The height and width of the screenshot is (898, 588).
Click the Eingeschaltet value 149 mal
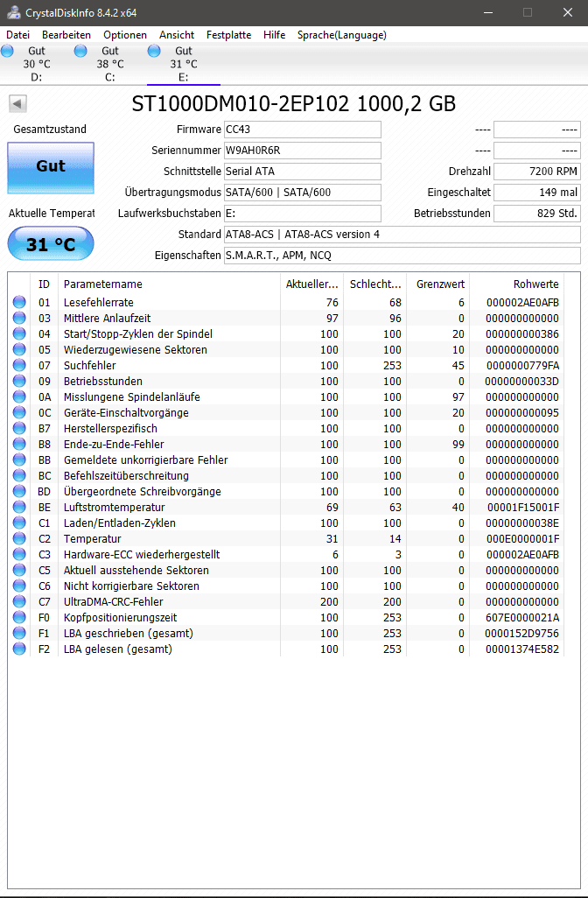point(537,193)
